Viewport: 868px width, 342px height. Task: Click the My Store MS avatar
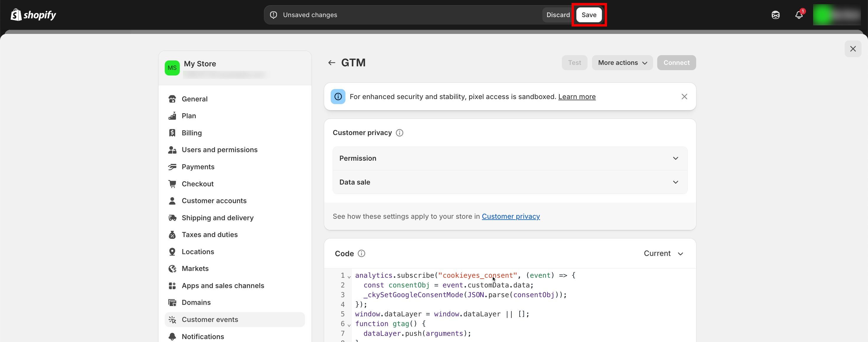[172, 68]
